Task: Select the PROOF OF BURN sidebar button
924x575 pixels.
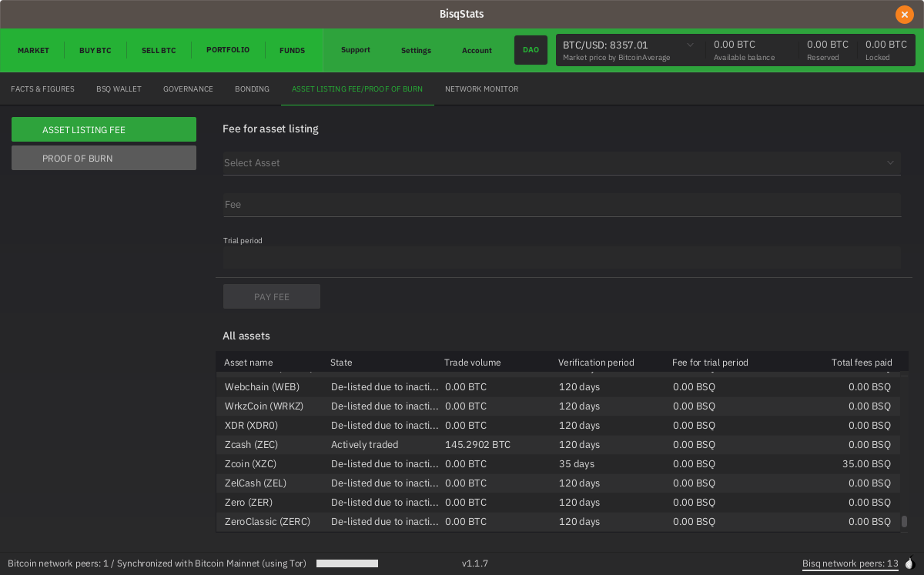Action: (x=104, y=158)
